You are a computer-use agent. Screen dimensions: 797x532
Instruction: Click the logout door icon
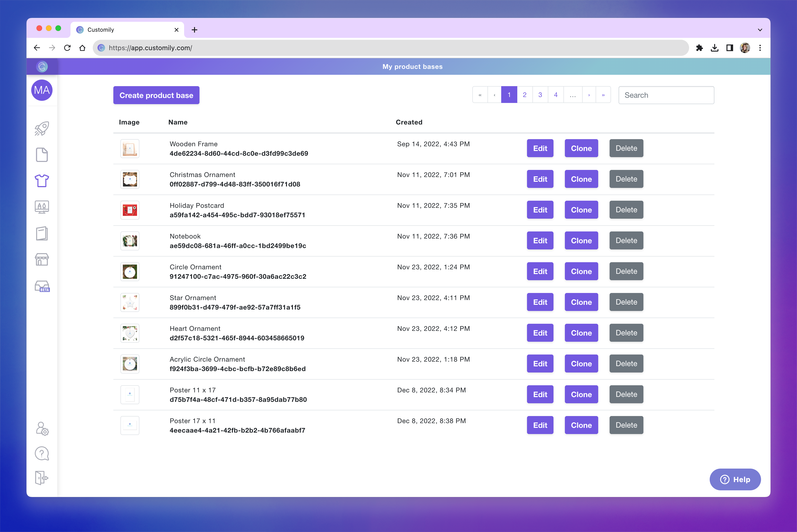point(42,478)
